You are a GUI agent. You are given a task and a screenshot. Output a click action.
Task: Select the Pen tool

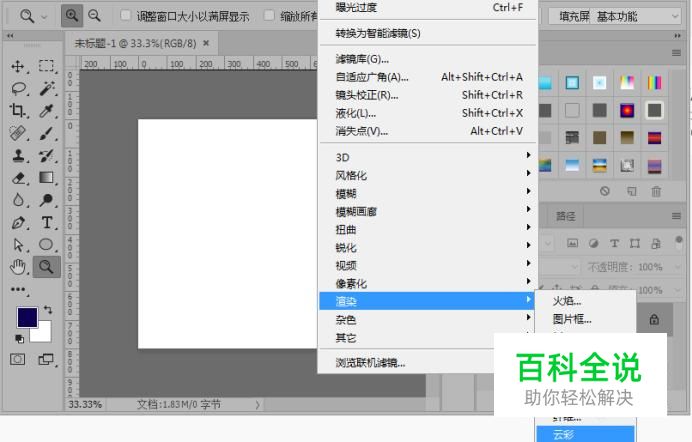pos(18,222)
